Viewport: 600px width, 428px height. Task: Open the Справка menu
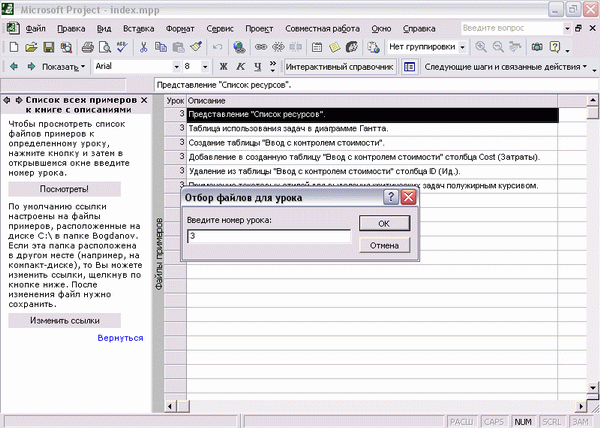pos(419,29)
